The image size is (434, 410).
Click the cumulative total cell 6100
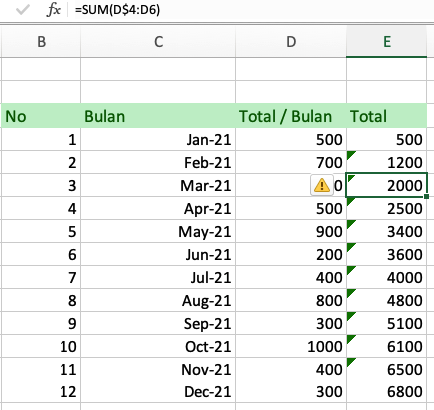click(387, 346)
